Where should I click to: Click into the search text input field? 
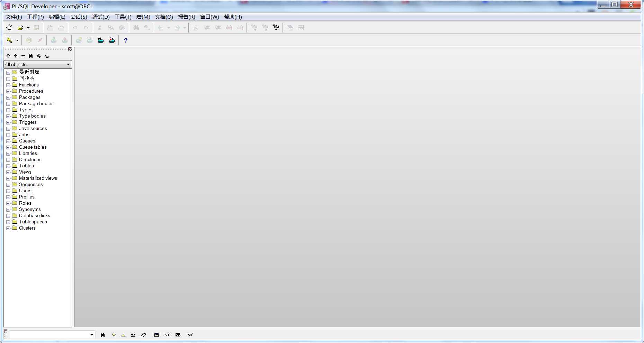(49, 335)
